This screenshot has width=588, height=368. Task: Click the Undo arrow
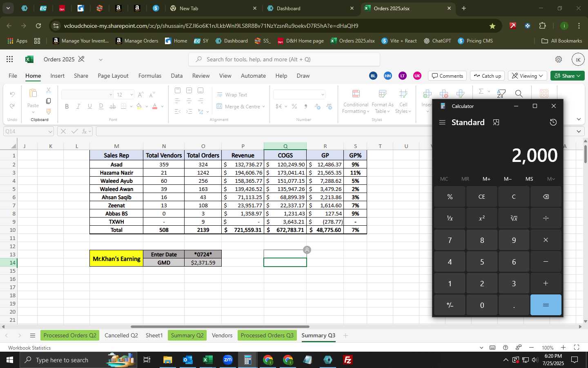pyautogui.click(x=12, y=94)
